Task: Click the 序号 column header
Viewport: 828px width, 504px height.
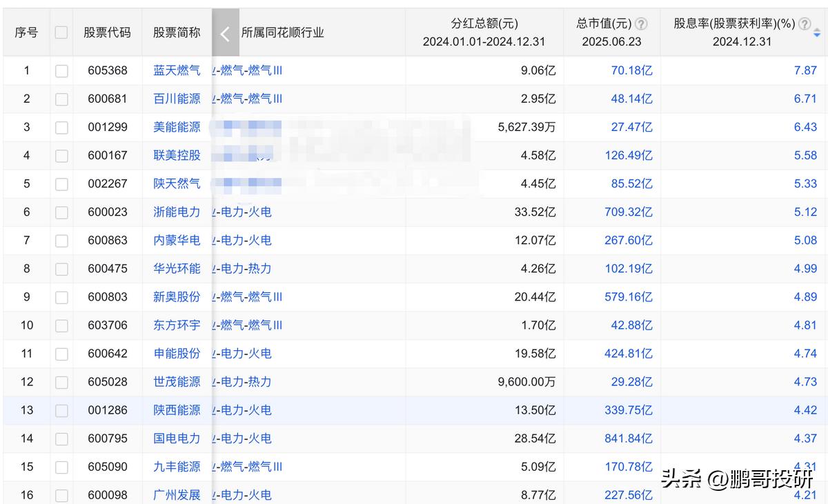Action: pos(26,32)
